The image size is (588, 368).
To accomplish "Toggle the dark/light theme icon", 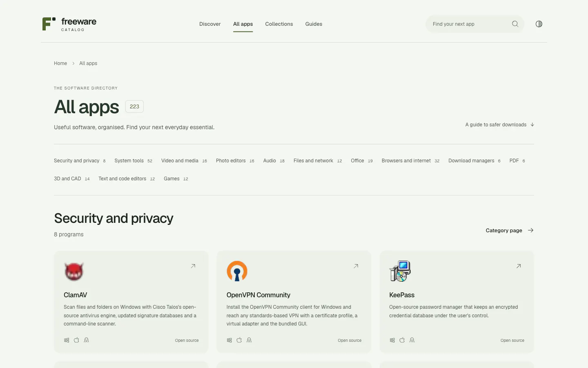I will (539, 24).
